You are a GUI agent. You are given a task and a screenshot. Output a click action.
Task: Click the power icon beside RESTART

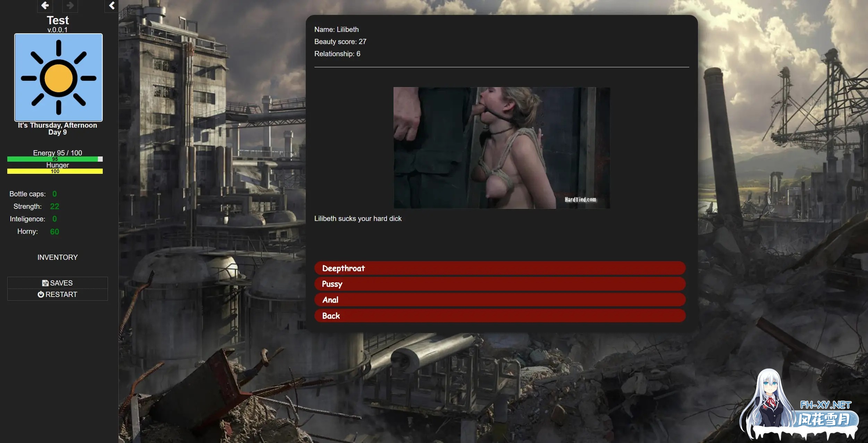pos(41,295)
